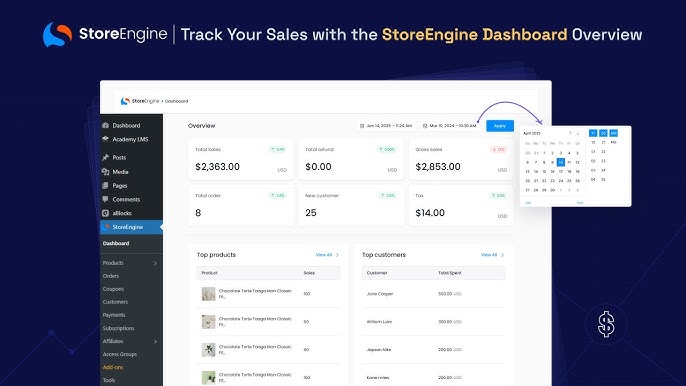
Task: Open the start date range picker field
Action: click(x=386, y=126)
